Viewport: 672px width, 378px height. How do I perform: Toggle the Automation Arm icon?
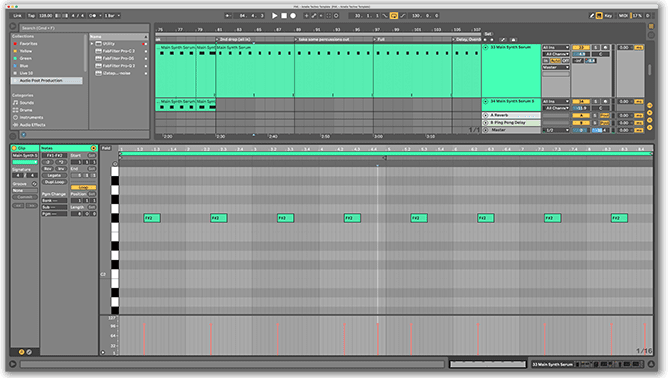tap(313, 15)
